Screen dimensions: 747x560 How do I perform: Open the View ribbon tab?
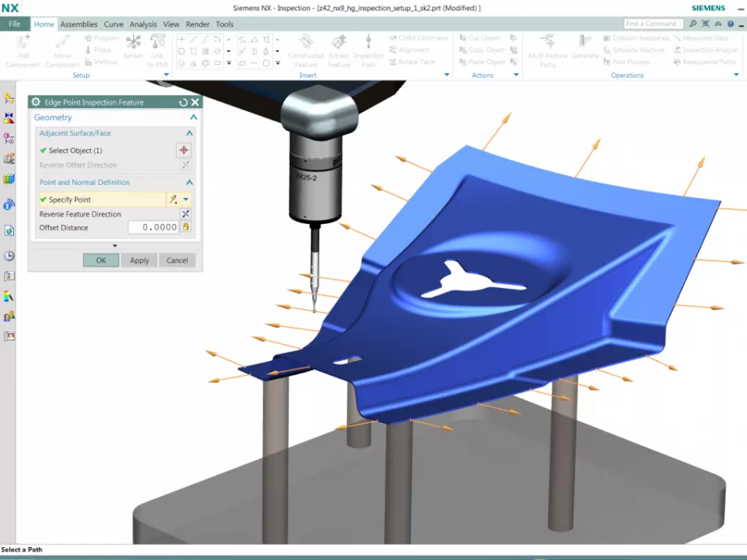point(171,24)
